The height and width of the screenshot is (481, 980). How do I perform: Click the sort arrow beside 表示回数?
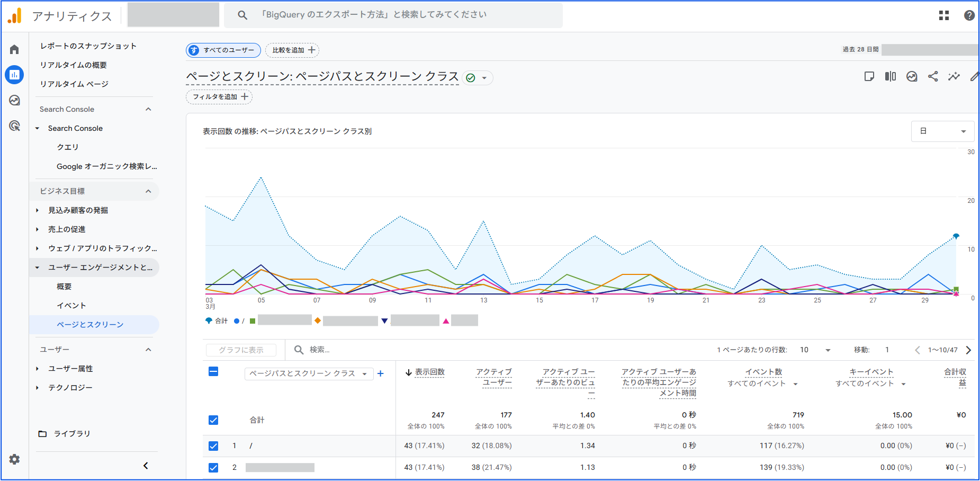pyautogui.click(x=409, y=372)
